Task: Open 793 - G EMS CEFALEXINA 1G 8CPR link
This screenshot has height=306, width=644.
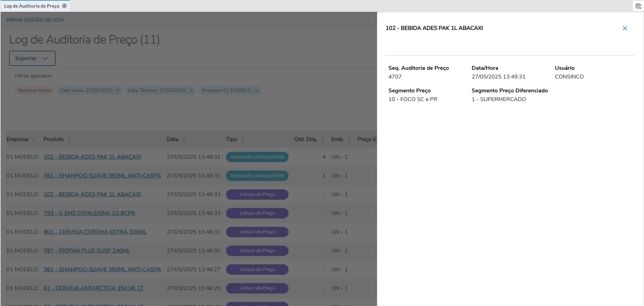Action: pyautogui.click(x=89, y=213)
